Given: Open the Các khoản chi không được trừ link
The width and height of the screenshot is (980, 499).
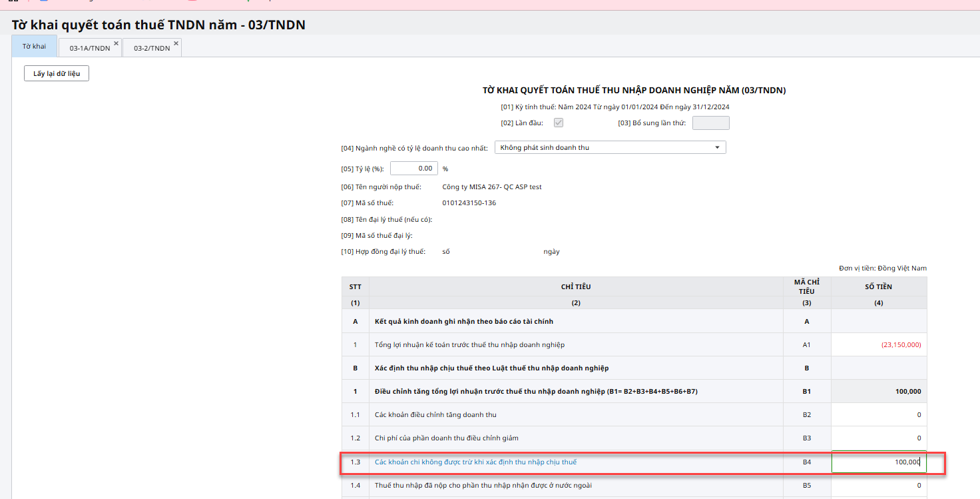Looking at the screenshot, I should tap(475, 462).
